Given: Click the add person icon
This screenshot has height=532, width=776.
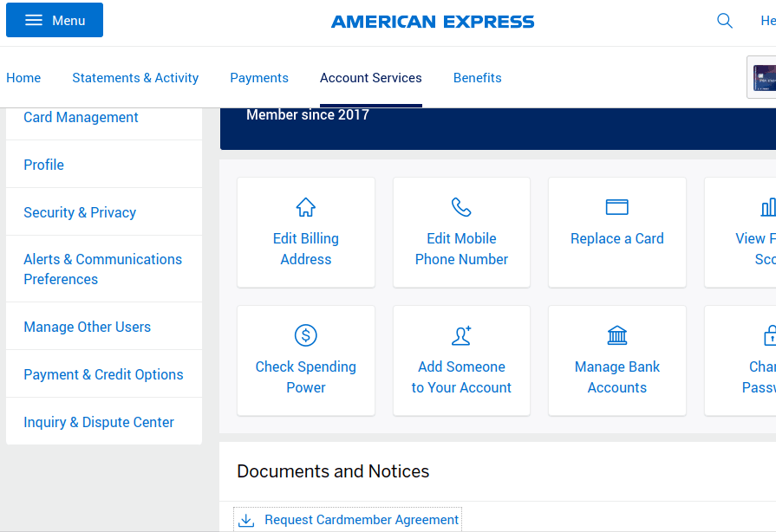Looking at the screenshot, I should [461, 335].
